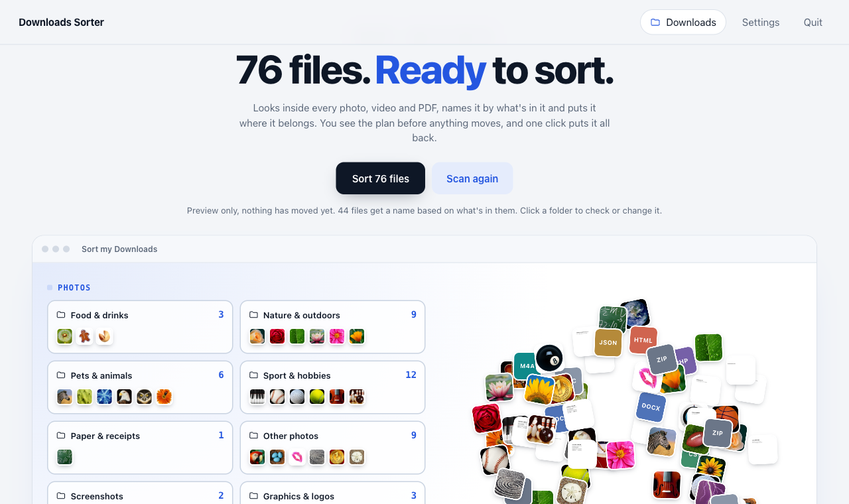Screen dimensions: 849x504
Task: Pick the tennis ball thumbnail in Sport & hobbies
Action: coord(317,397)
